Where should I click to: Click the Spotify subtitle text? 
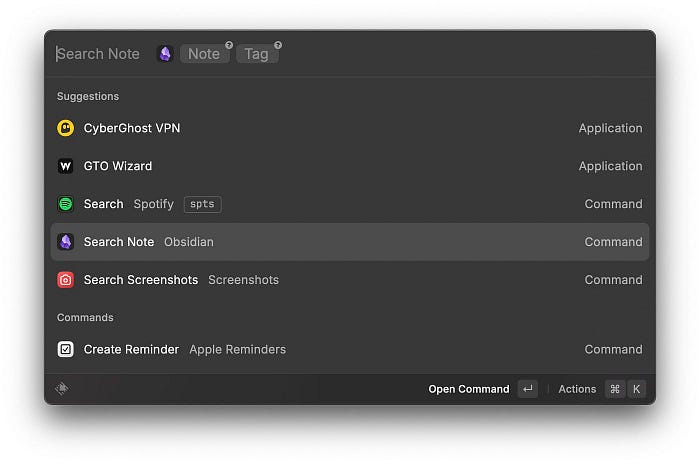[x=154, y=204]
